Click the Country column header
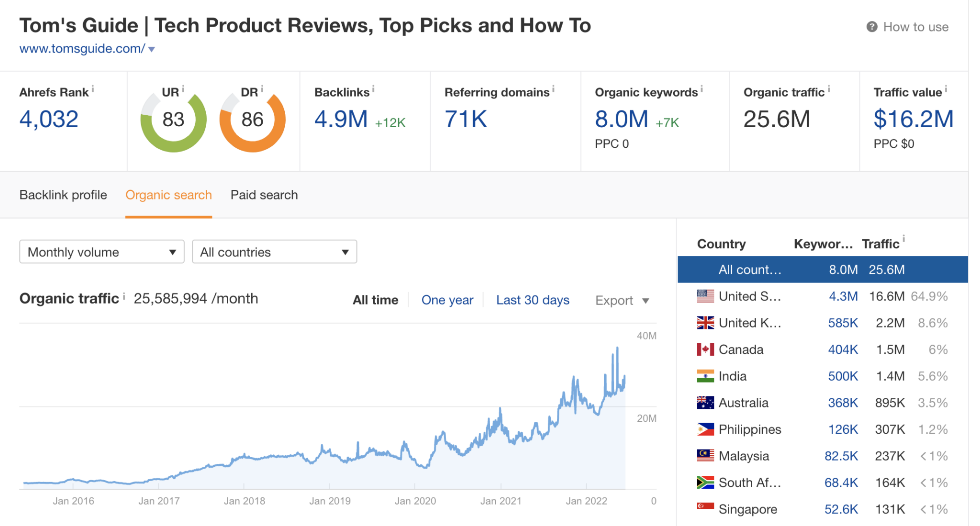The image size is (980, 526). (721, 244)
